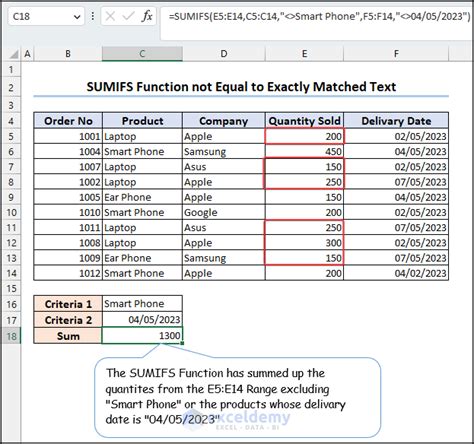Image resolution: width=474 pixels, height=444 pixels.
Task: Select quantity 250 in row 8
Action: click(x=304, y=182)
